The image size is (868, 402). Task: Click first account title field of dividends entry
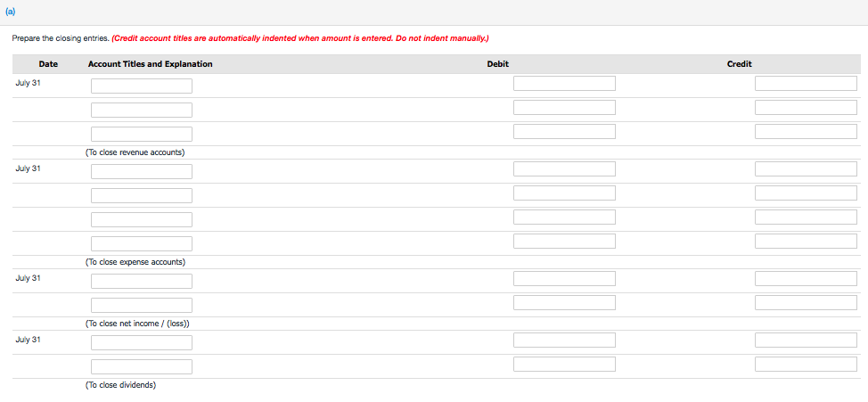(x=141, y=342)
